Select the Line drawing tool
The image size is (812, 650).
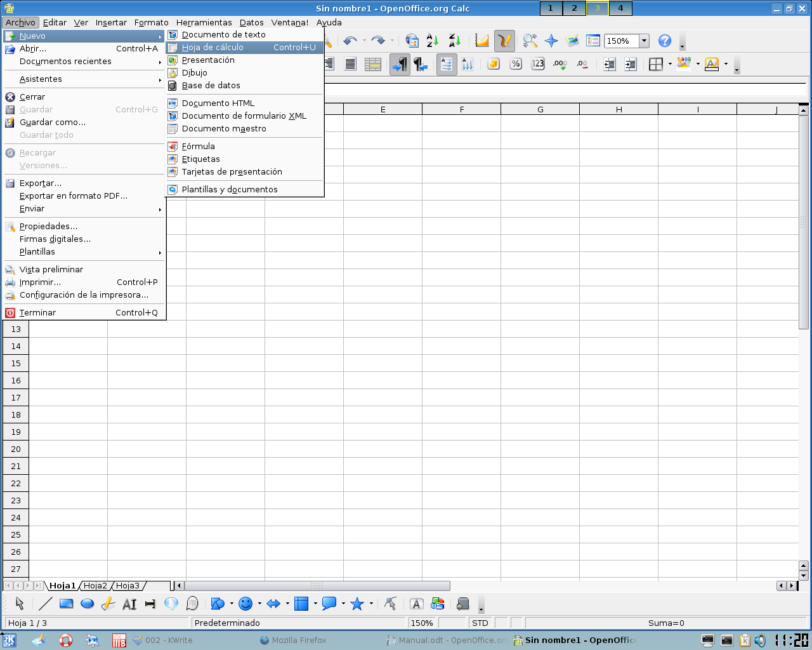[x=46, y=604]
